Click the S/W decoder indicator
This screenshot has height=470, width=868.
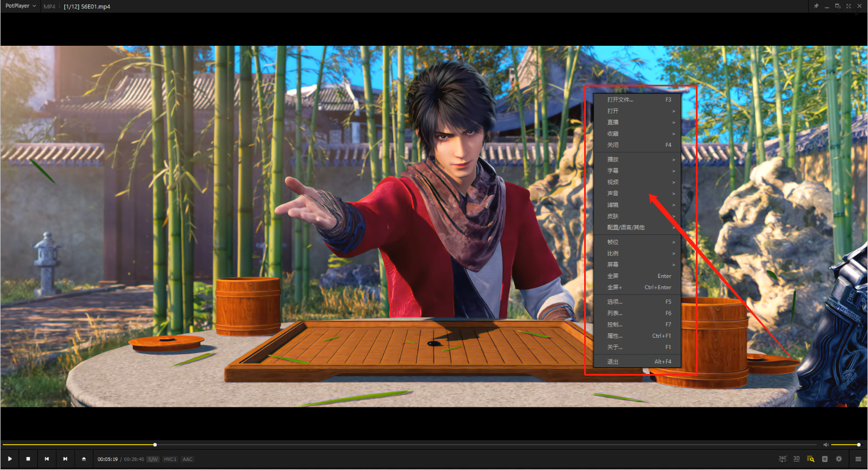153,459
